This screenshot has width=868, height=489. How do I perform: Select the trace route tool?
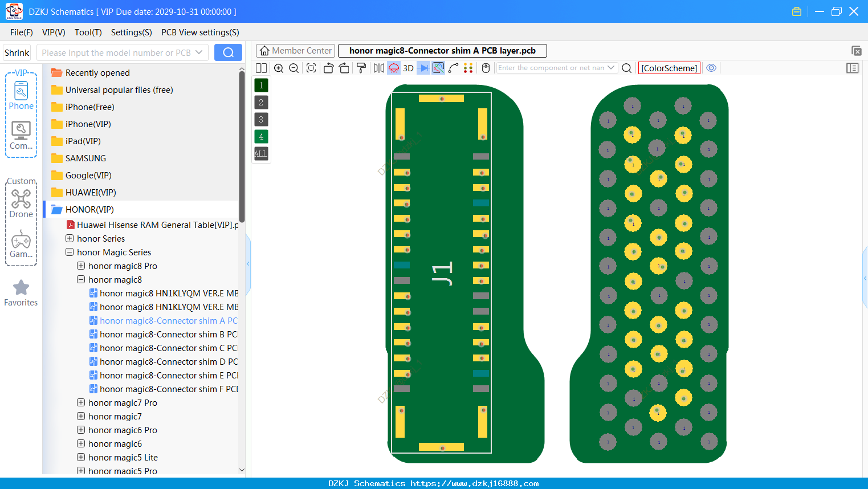point(453,68)
